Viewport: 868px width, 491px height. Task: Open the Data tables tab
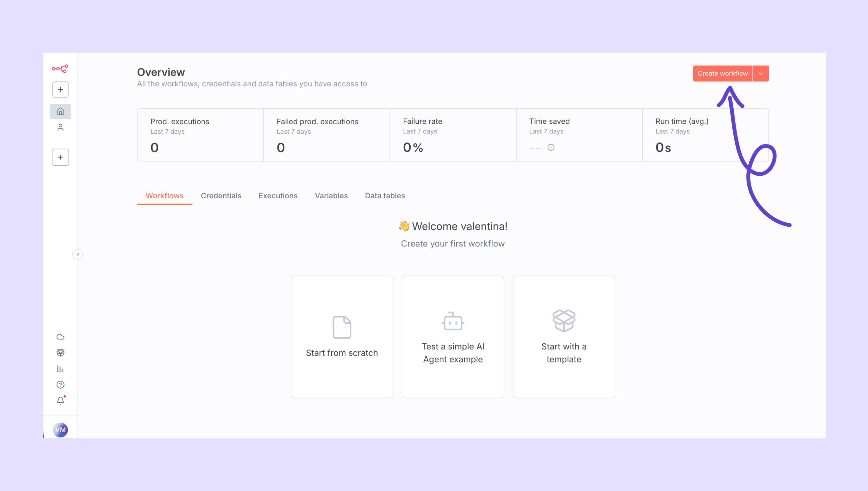(385, 195)
